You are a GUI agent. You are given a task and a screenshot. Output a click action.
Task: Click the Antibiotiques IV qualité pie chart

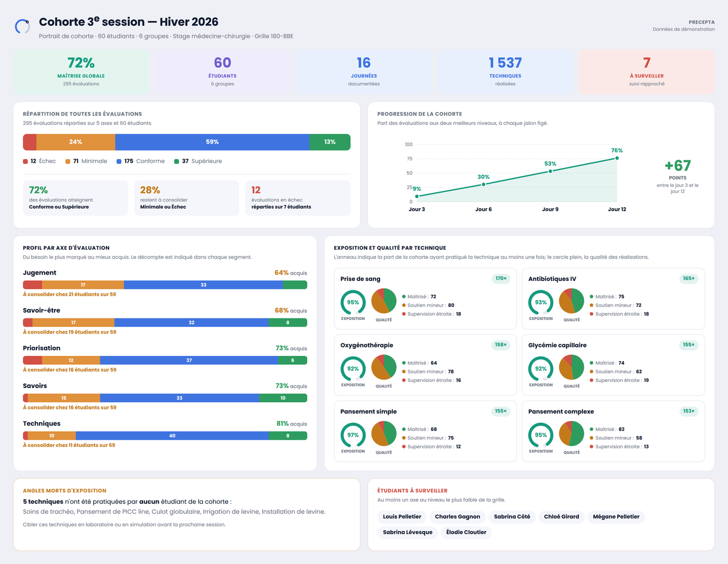571,301
